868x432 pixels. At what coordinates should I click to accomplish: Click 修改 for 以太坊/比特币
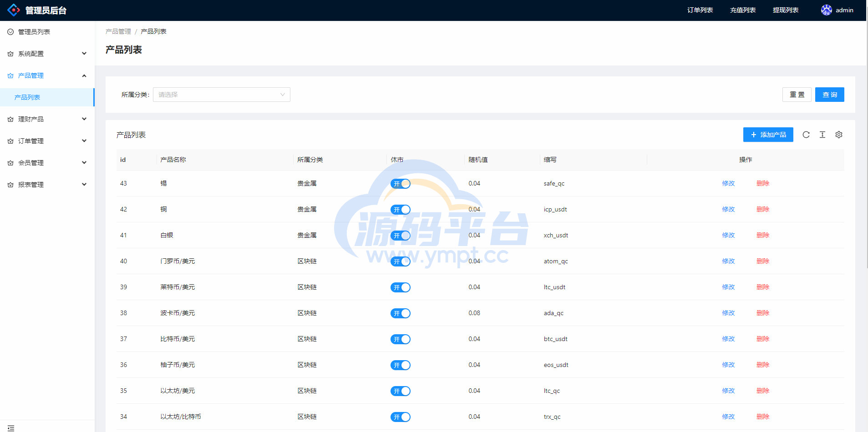click(728, 417)
